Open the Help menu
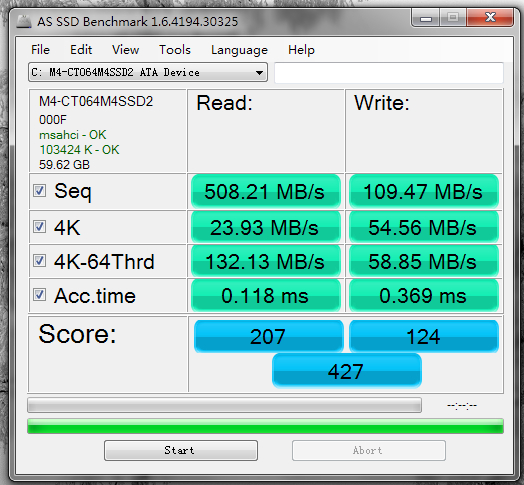The width and height of the screenshot is (524, 485). pyautogui.click(x=301, y=50)
